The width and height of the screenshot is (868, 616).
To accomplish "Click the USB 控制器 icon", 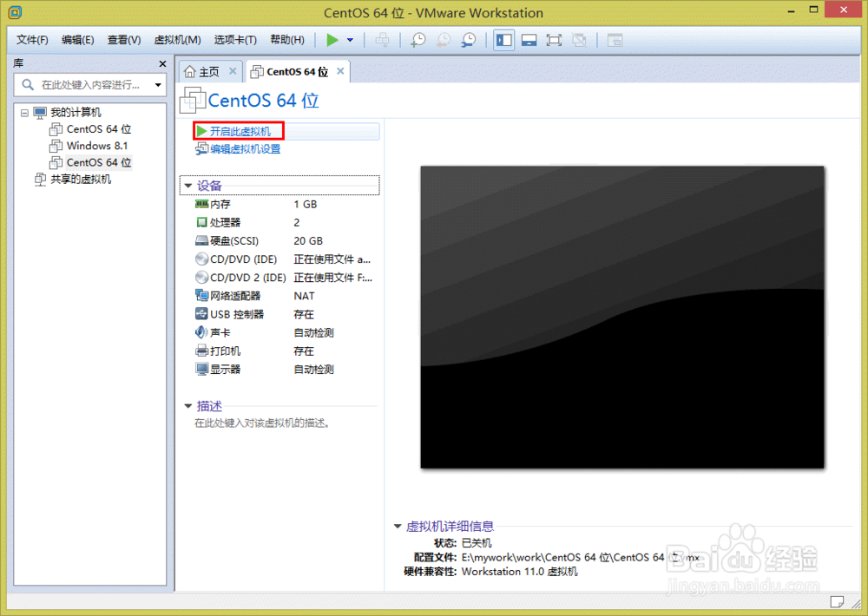I will pyautogui.click(x=201, y=314).
